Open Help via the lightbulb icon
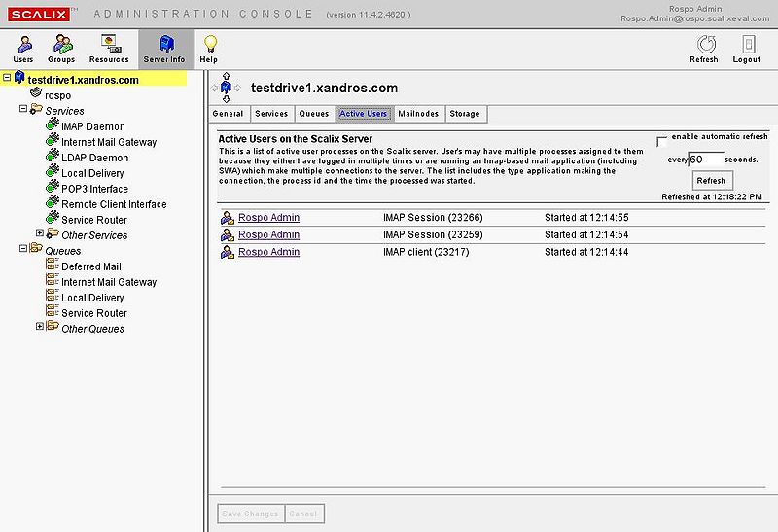Viewport: 778px width, 532px height. (209, 44)
